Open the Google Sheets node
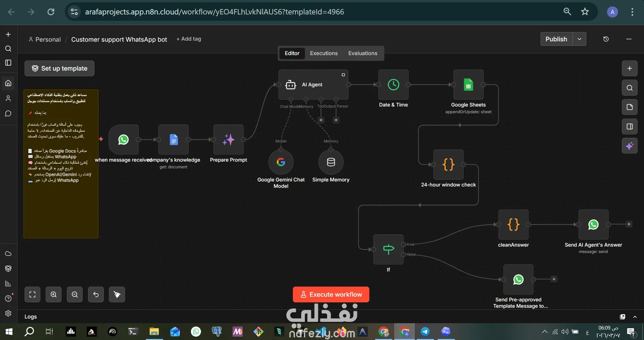The height and width of the screenshot is (340, 644). pos(469,85)
